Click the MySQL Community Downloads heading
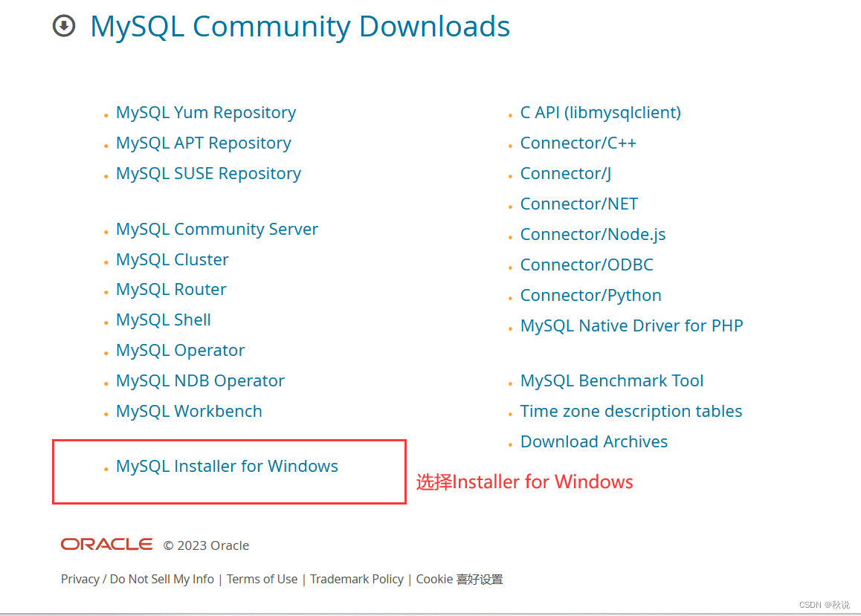The height and width of the screenshot is (616, 861). coord(300,26)
